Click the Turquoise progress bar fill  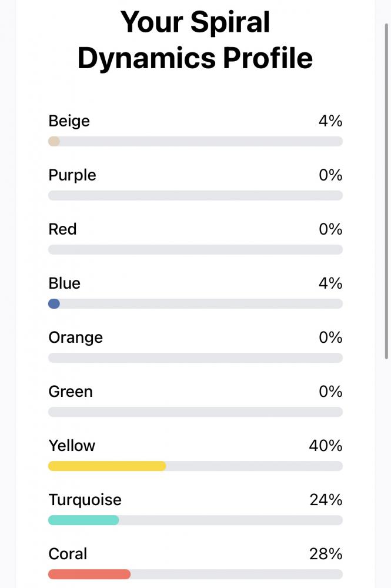coord(83,520)
